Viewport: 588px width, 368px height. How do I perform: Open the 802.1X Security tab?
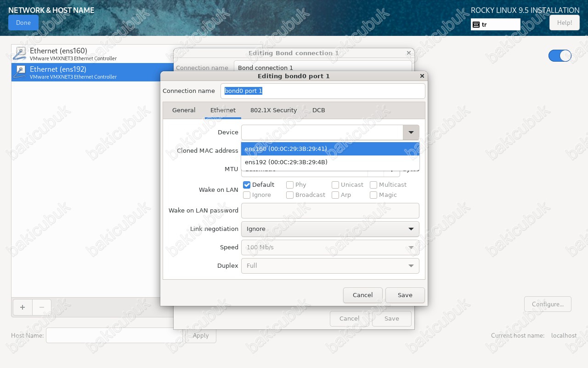coord(273,110)
